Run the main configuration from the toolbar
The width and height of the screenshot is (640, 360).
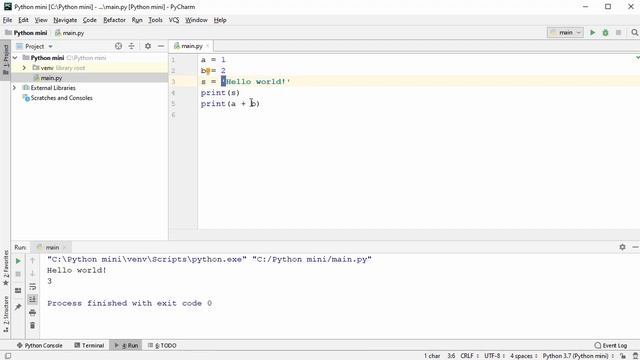coord(593,33)
